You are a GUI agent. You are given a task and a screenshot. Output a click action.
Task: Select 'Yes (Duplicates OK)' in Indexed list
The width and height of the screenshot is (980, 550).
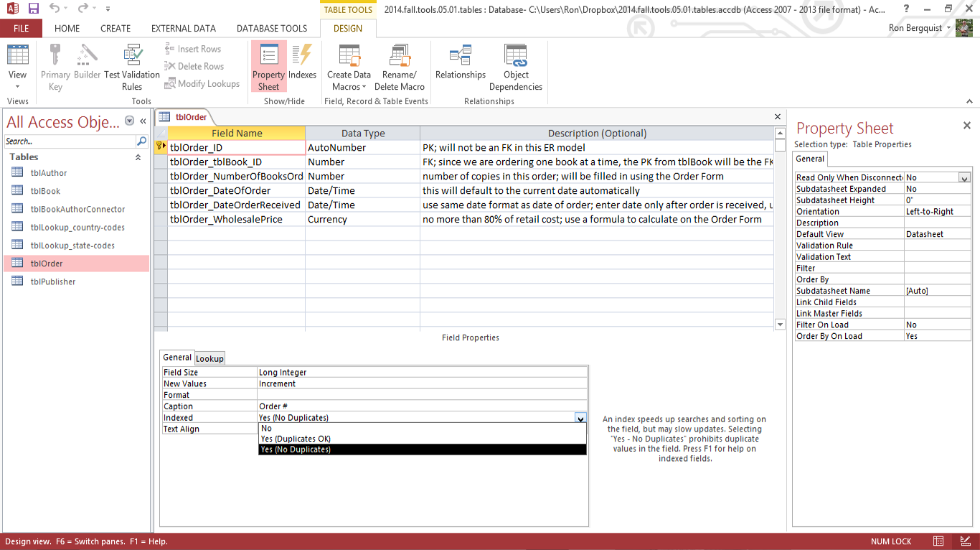click(x=296, y=439)
